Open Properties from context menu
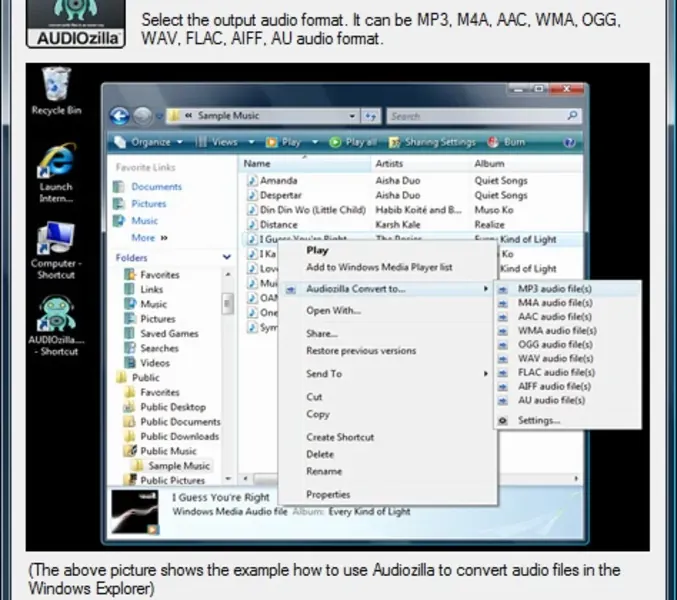The width and height of the screenshot is (677, 600). (328, 494)
